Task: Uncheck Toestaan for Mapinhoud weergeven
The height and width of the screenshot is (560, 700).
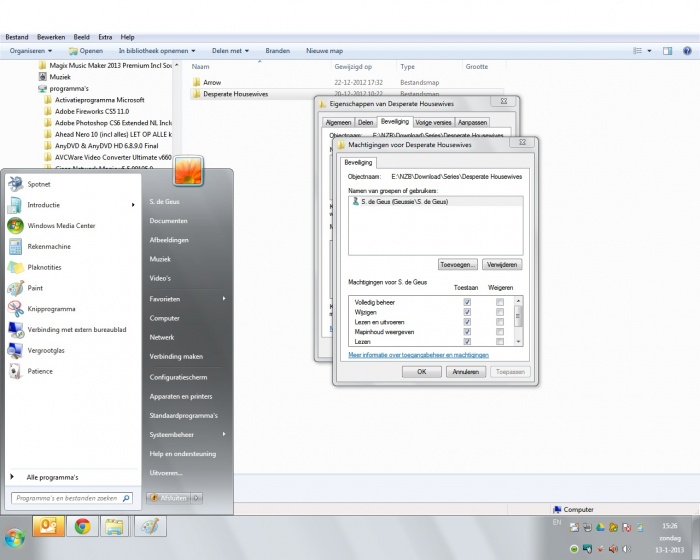Action: (467, 332)
